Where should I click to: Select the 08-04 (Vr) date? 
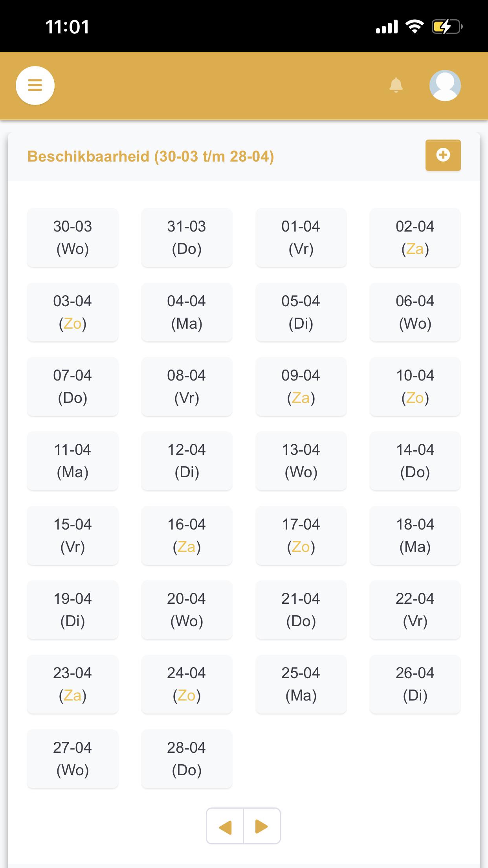(187, 386)
